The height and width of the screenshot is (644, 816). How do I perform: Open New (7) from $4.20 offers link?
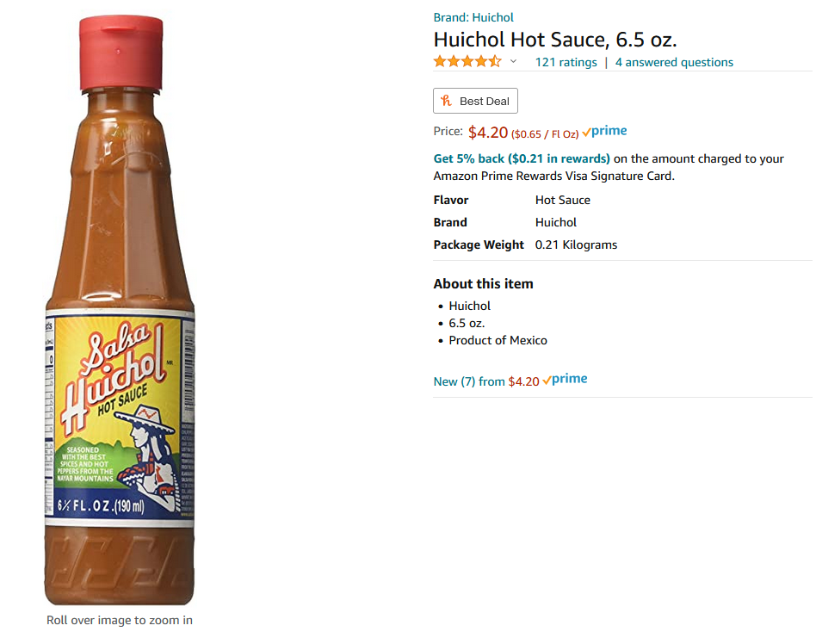(x=486, y=381)
